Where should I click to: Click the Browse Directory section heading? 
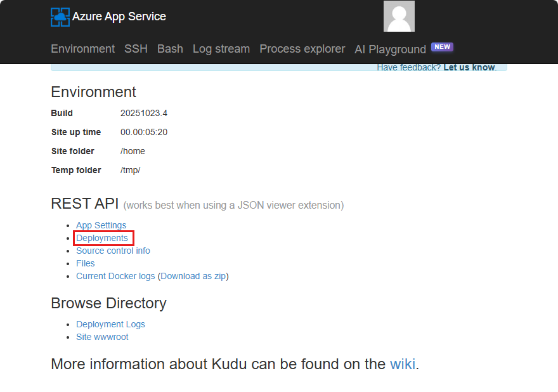(x=108, y=303)
